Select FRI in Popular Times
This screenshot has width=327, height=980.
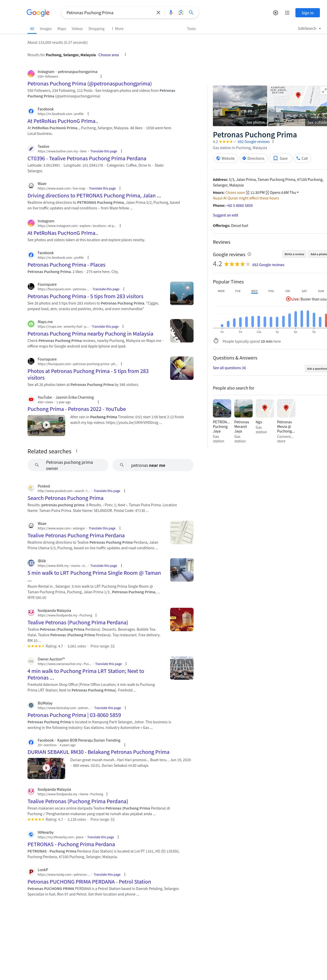click(288, 291)
